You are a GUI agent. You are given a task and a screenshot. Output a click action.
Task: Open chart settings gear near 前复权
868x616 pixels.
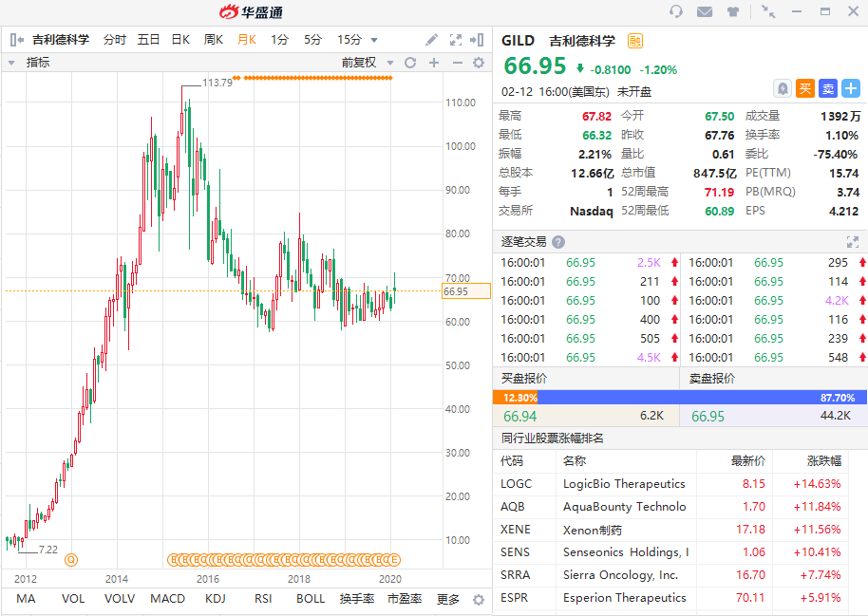pos(479,63)
